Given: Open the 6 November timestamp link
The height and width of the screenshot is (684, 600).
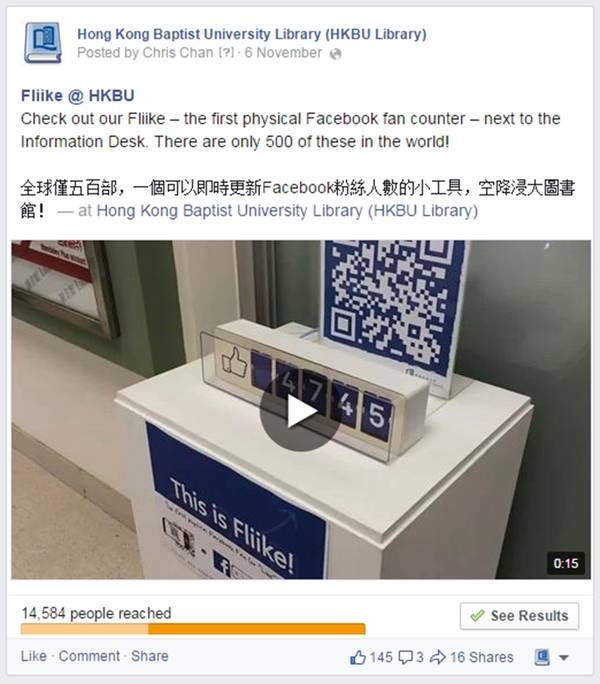Looking at the screenshot, I should tap(283, 53).
